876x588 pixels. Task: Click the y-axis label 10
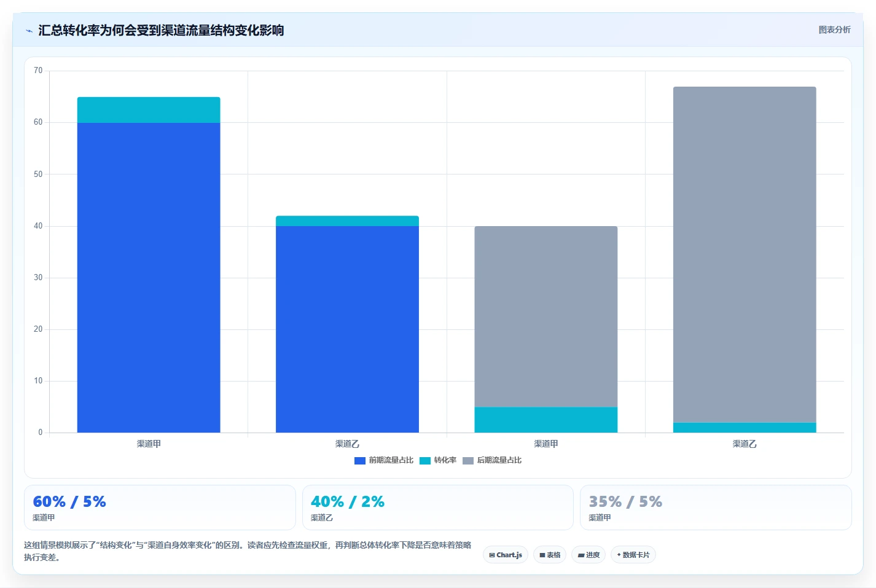coord(38,381)
